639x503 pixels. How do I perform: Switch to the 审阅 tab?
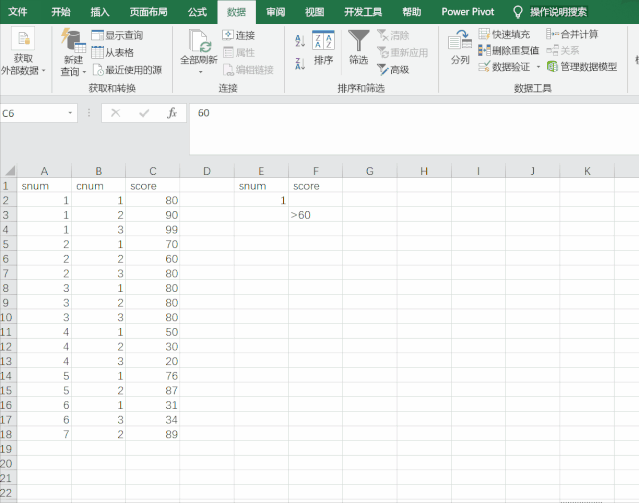276,12
